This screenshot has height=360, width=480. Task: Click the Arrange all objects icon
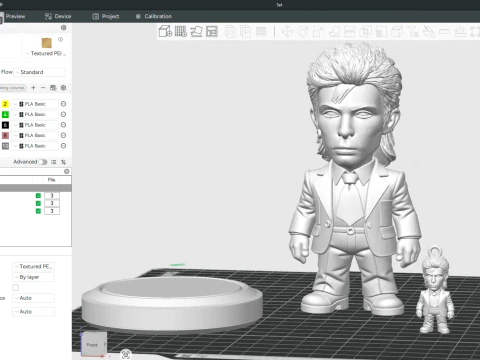point(212,32)
